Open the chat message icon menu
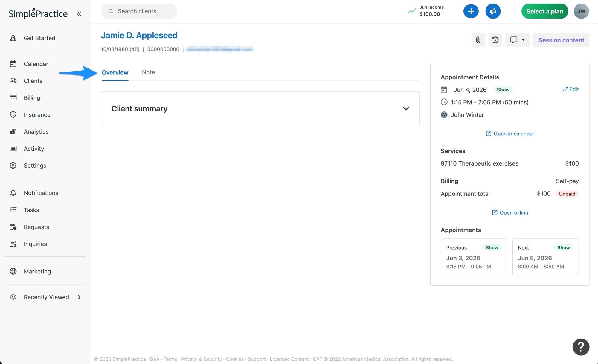This screenshot has width=598, height=364. click(x=518, y=40)
